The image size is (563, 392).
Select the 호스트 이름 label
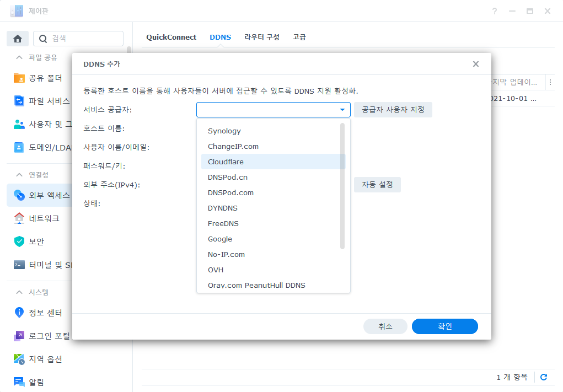104,128
